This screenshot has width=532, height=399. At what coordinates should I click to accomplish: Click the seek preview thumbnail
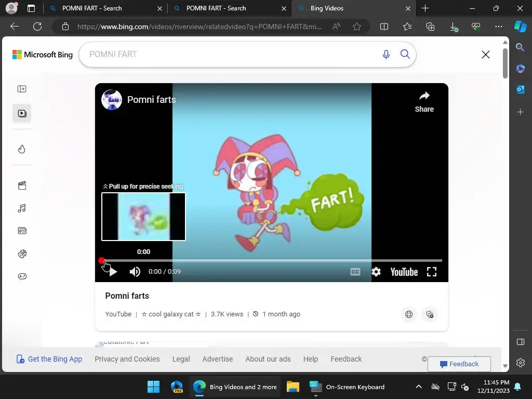(143, 217)
